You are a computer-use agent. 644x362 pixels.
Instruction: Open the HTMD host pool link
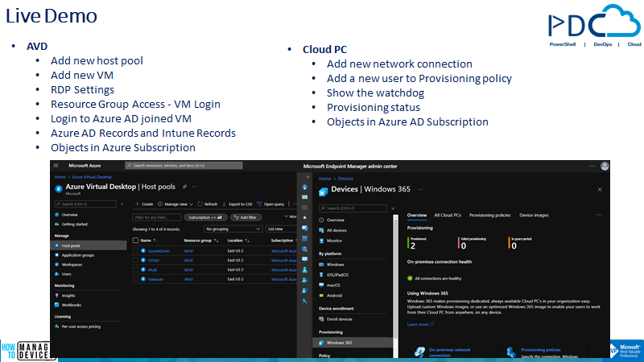click(x=154, y=260)
